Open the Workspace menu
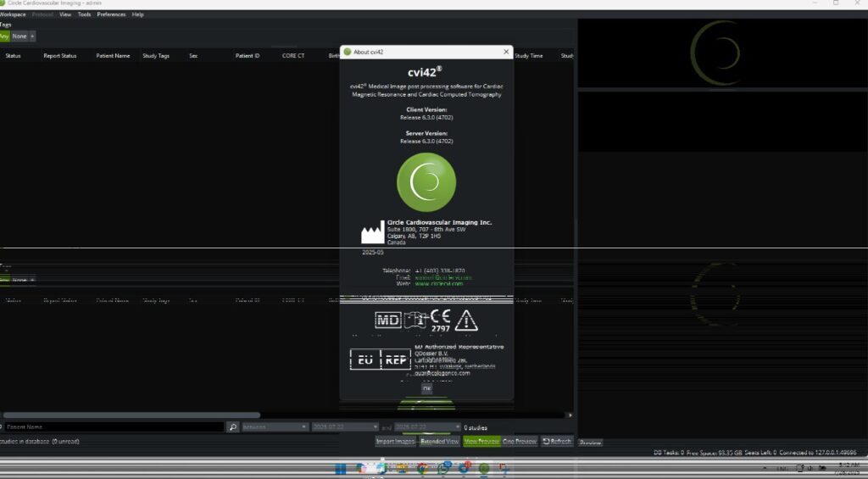 (x=13, y=14)
